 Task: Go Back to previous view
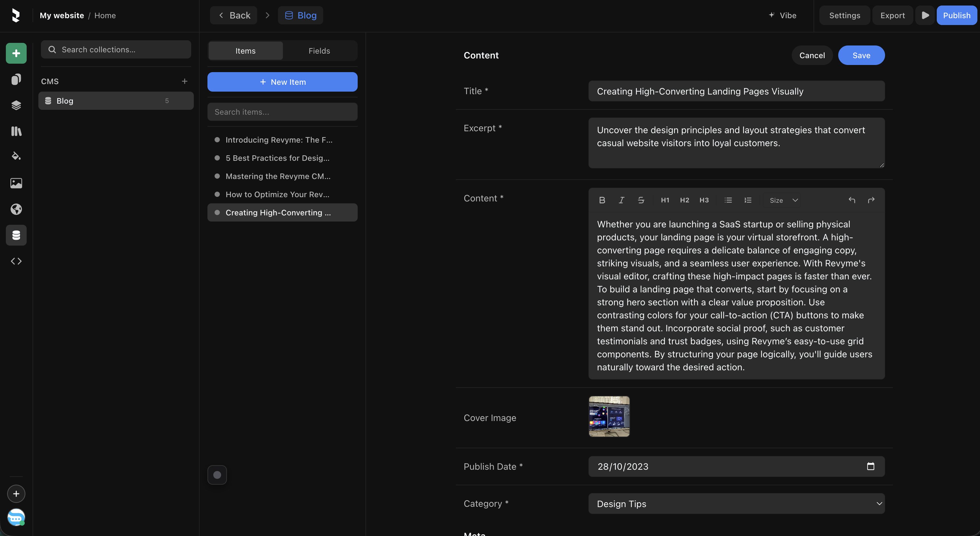click(233, 15)
